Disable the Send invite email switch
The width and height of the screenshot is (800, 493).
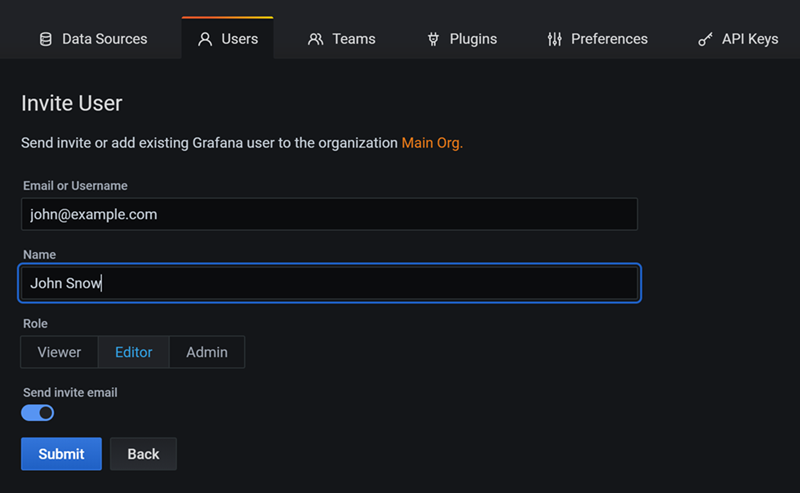(x=37, y=412)
